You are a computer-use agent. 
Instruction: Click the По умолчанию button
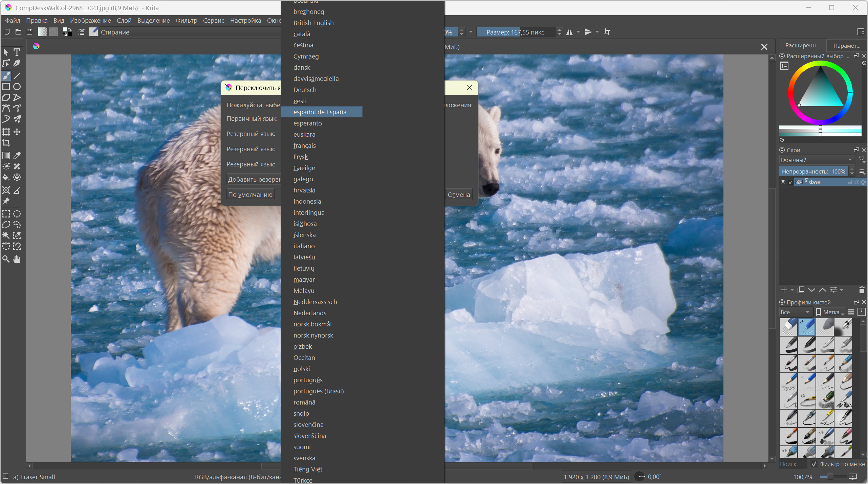coord(250,195)
